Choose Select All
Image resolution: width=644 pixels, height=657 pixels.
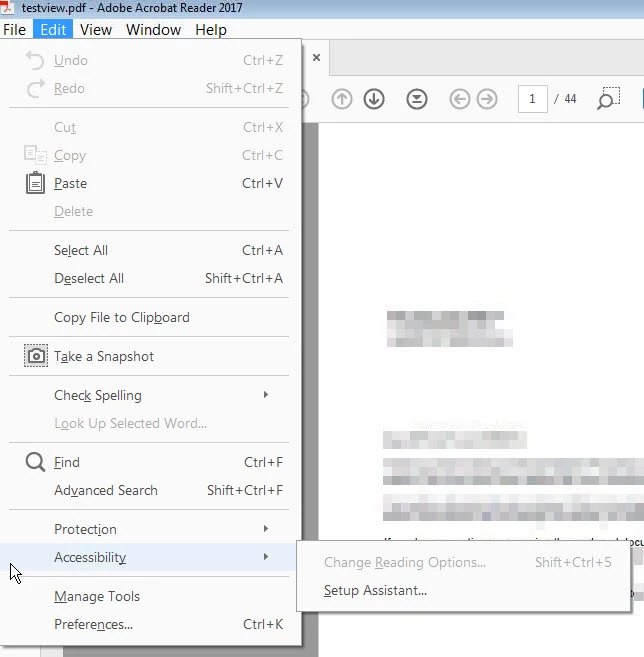tap(150, 250)
